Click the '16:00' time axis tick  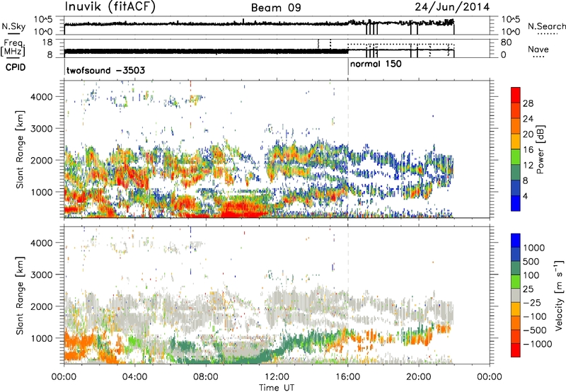(348, 377)
